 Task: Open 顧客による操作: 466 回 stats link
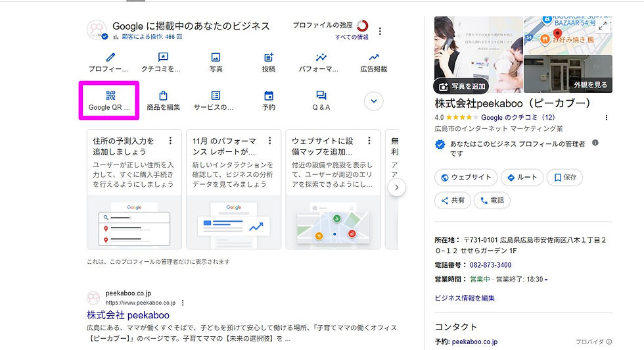(152, 37)
